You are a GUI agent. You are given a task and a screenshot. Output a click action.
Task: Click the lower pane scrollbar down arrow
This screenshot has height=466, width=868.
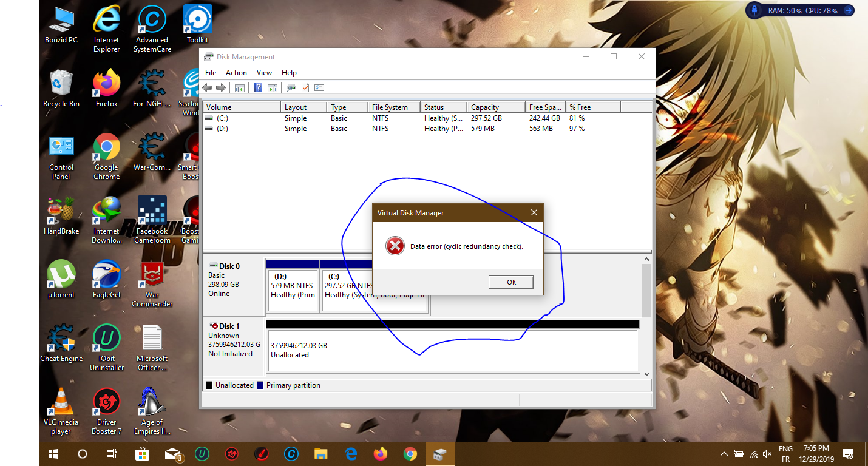[x=646, y=374]
